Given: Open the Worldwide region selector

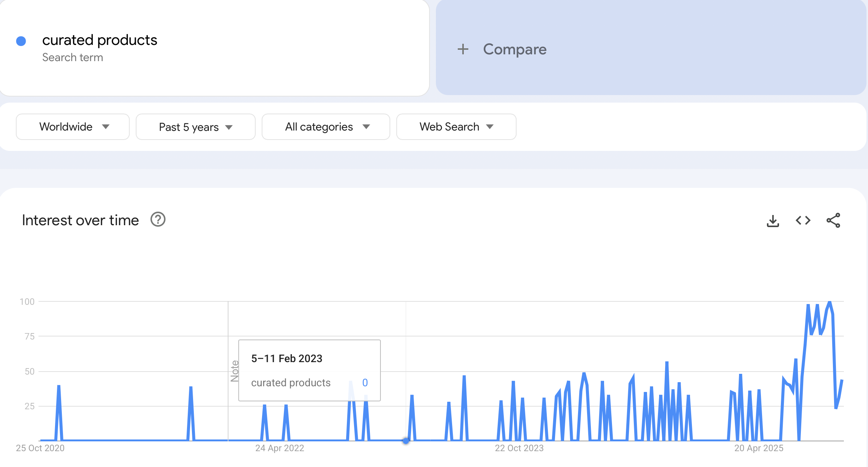Looking at the screenshot, I should [x=72, y=127].
